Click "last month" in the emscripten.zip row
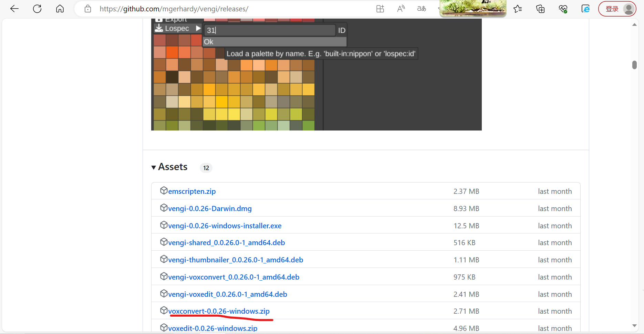The width and height of the screenshot is (644, 334). pyautogui.click(x=555, y=191)
